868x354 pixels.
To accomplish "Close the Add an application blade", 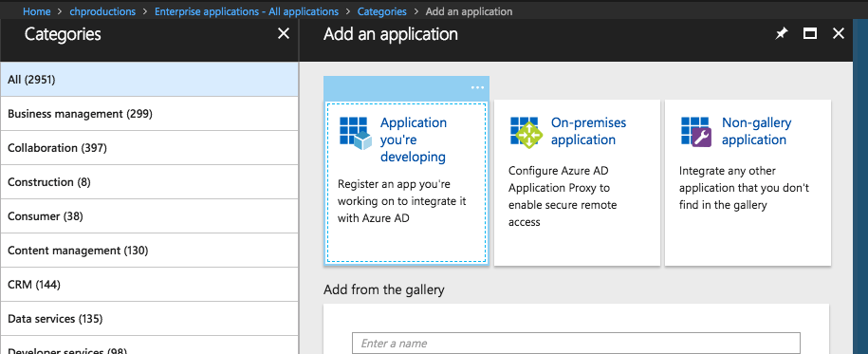I will 839,34.
